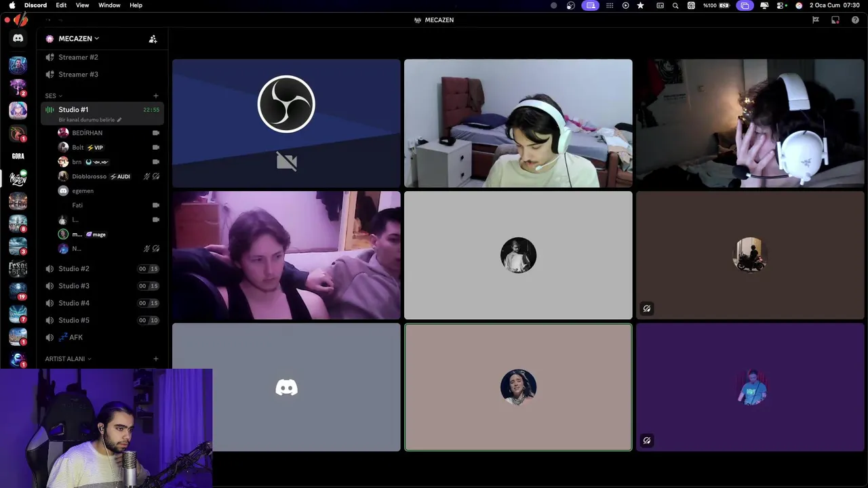Screen dimensions: 868x488
Task: Click tile of person covering face with hand
Action: 750,123
